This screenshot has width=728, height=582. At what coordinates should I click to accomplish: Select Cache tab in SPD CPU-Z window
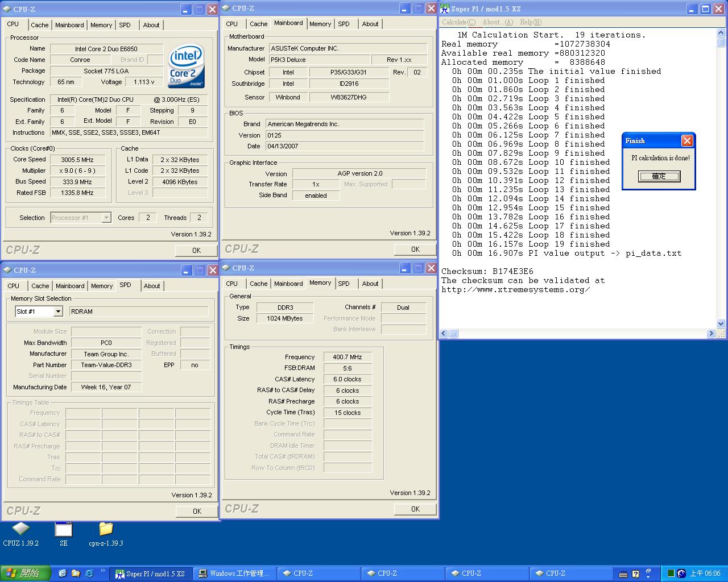pos(40,286)
